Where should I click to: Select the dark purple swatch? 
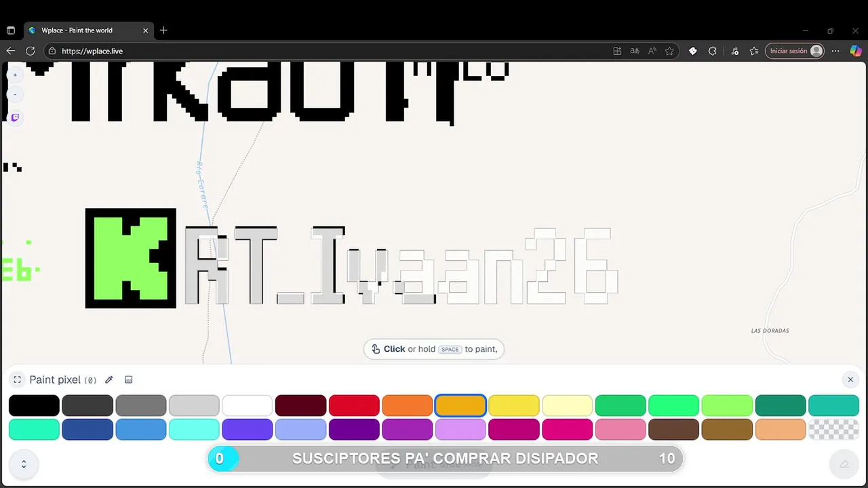tap(354, 430)
